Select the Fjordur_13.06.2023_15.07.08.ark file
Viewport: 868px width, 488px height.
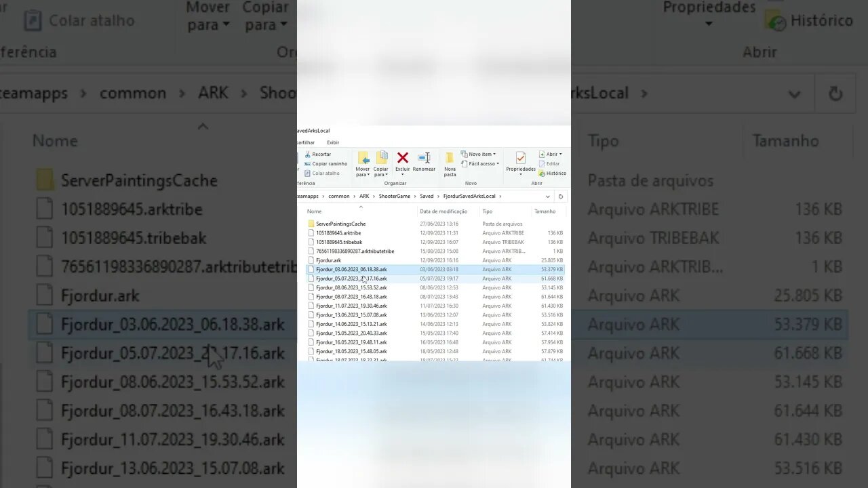click(351, 315)
